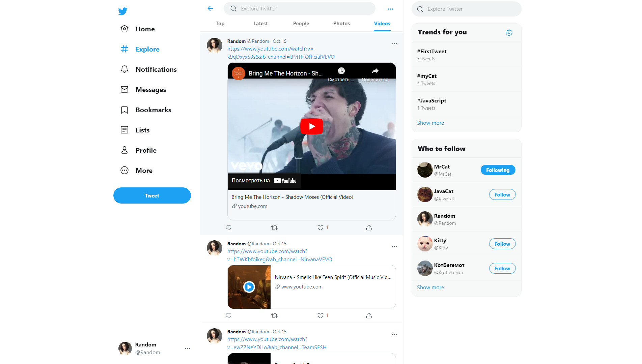Open the #myCat trend
This screenshot has height=364, width=642.
click(x=467, y=79)
